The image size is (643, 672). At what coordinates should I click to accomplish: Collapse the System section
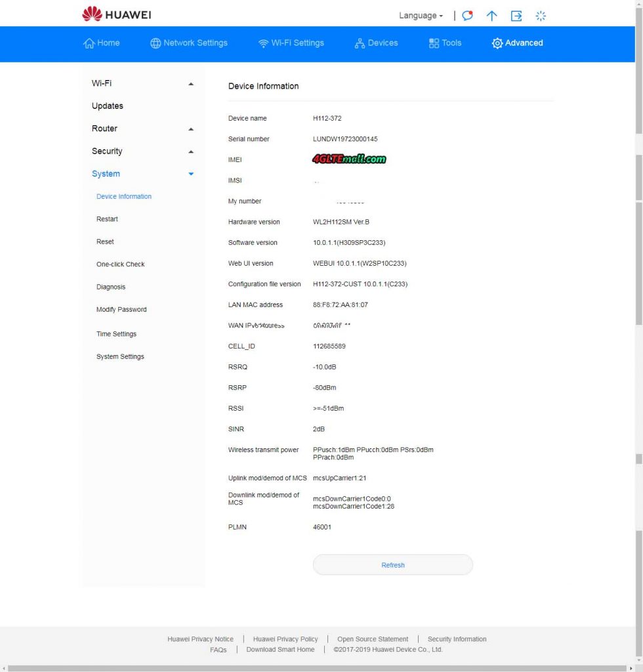pyautogui.click(x=190, y=174)
